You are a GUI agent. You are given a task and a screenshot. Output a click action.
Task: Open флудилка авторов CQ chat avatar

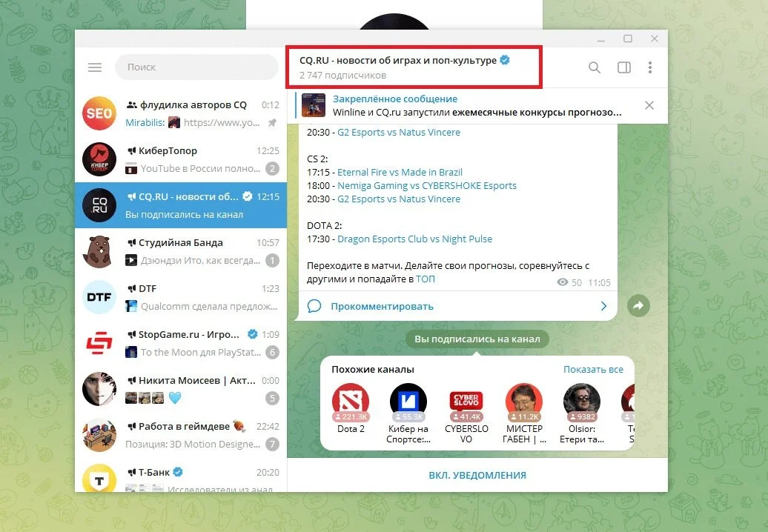[99, 113]
